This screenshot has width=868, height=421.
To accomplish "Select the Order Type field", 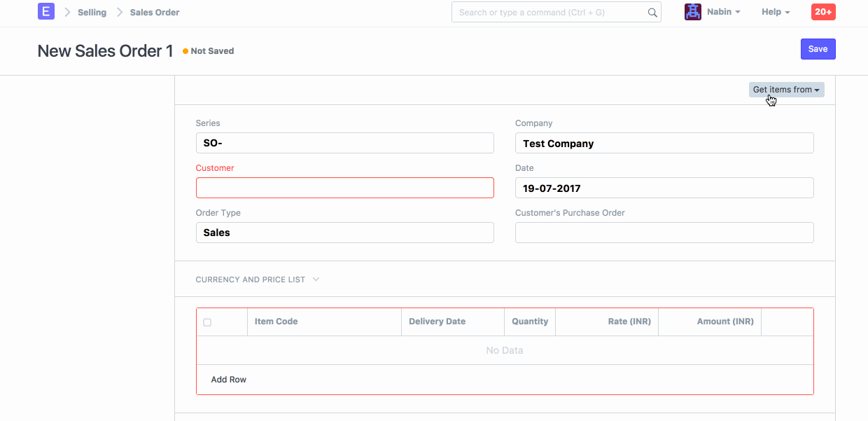I will [344, 233].
